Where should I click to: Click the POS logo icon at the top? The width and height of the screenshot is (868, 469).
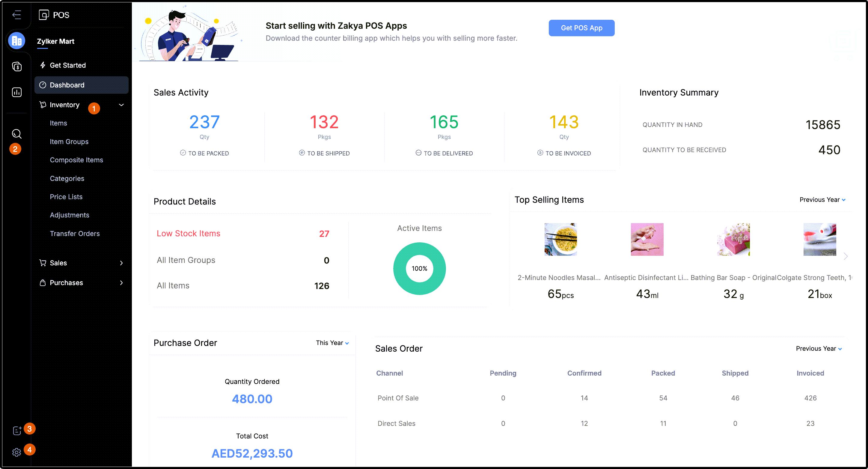44,15
